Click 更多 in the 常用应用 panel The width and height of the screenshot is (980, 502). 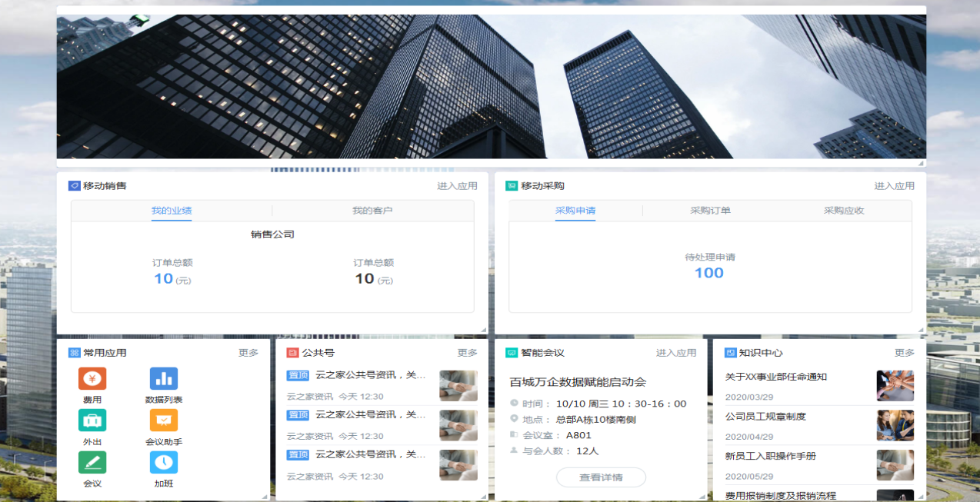[x=248, y=353]
